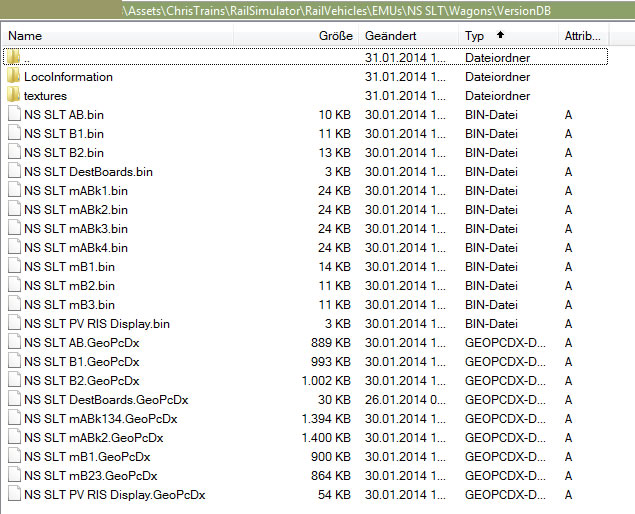The width and height of the screenshot is (635, 514).
Task: Click the 1.400 KB size value
Action: click(326, 438)
